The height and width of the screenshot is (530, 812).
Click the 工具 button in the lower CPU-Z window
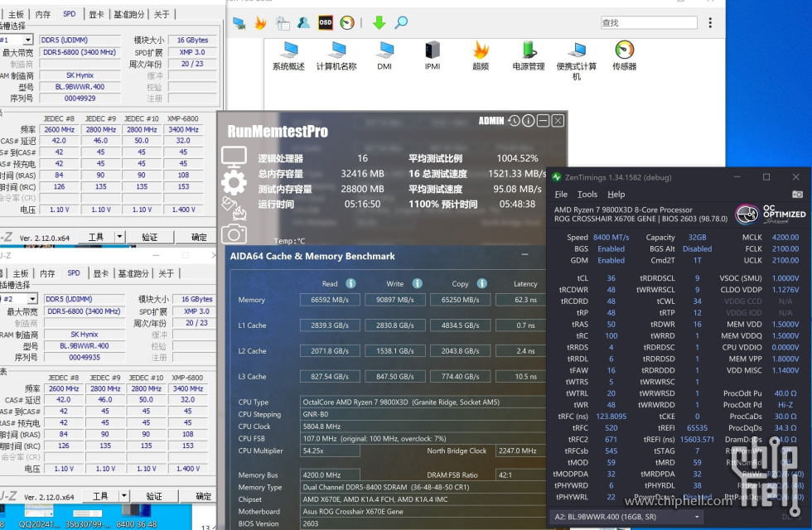tap(100, 496)
